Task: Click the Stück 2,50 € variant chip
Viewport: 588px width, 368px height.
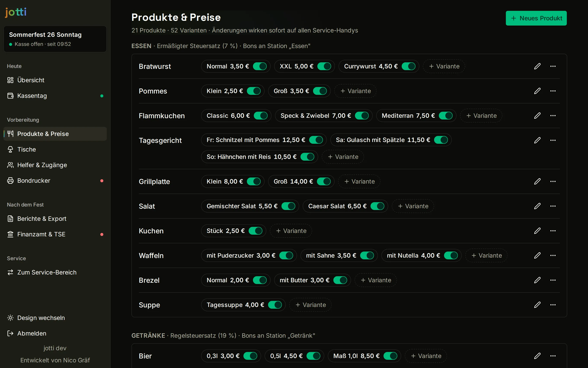Action: (233, 231)
